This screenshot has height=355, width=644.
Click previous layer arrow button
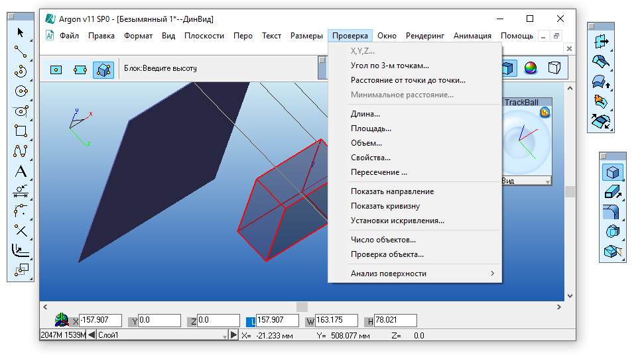coord(92,335)
